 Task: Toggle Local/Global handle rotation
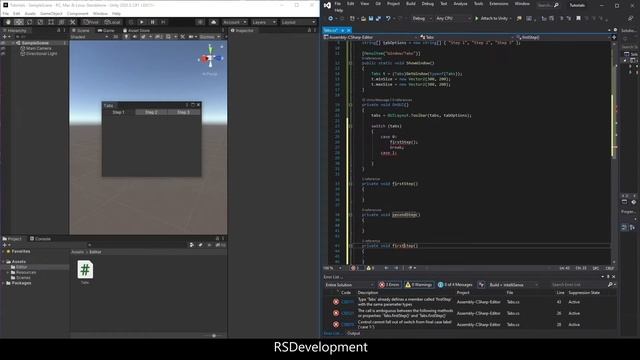tap(112, 22)
